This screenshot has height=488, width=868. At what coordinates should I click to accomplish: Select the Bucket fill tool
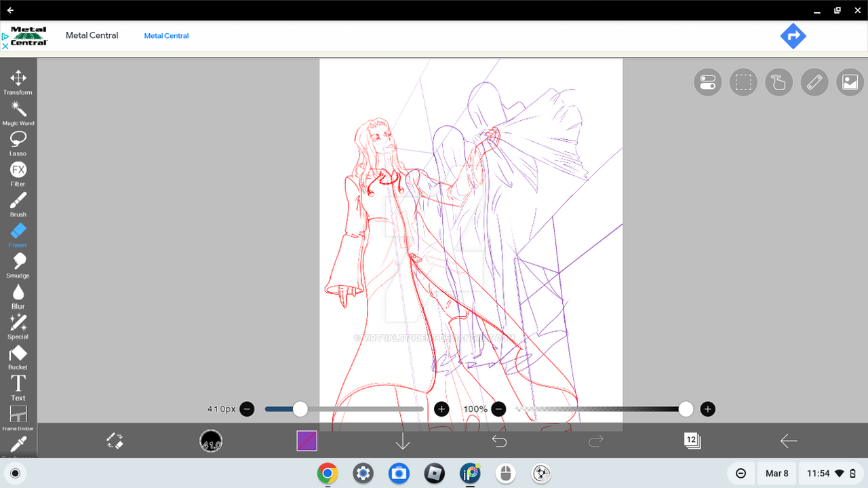coord(18,357)
